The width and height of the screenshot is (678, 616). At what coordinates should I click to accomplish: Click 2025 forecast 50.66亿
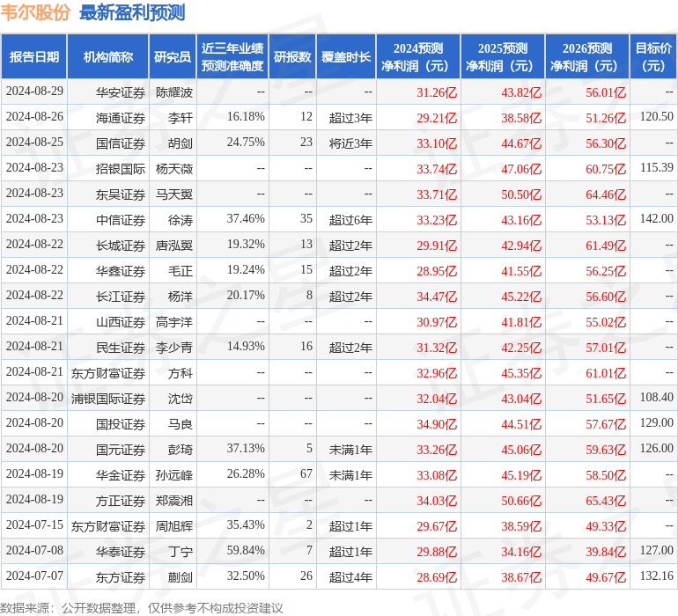[x=521, y=500]
